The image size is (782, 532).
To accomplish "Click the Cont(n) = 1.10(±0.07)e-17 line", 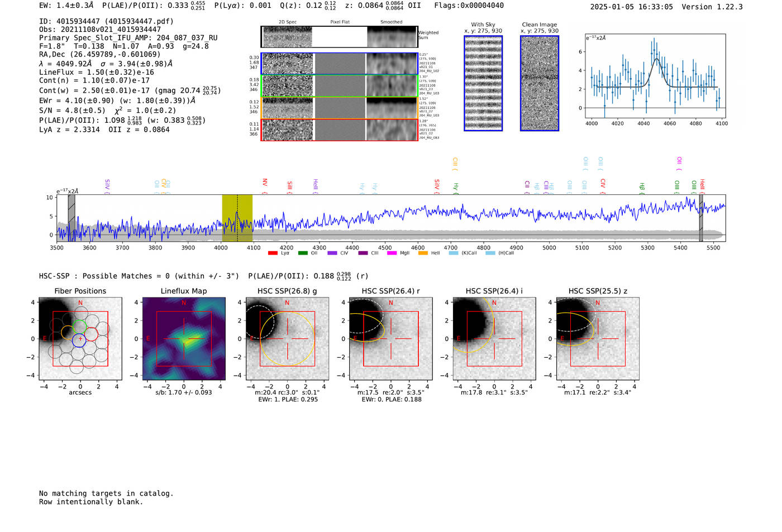I will (94, 80).
